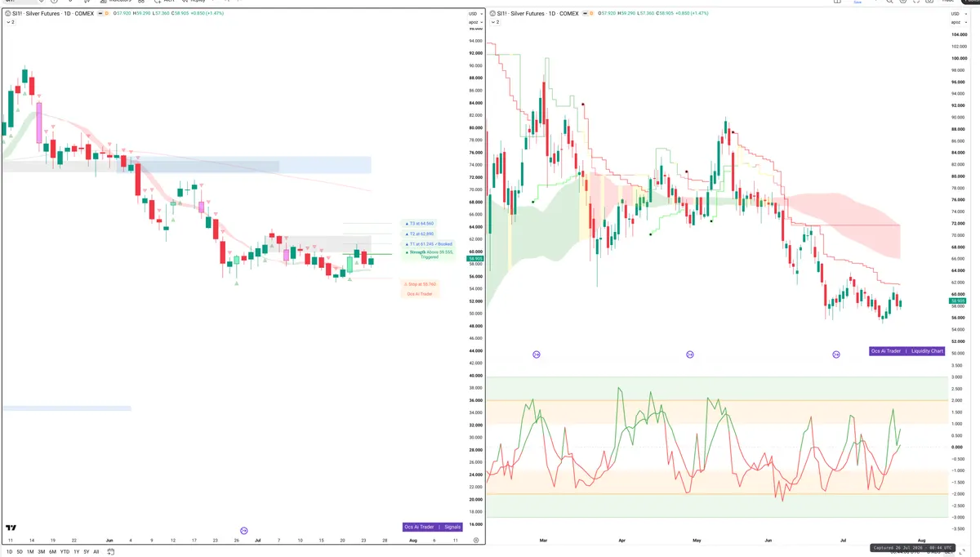Click the middle event marker on right chart
The width and height of the screenshot is (980, 557).
[689, 354]
